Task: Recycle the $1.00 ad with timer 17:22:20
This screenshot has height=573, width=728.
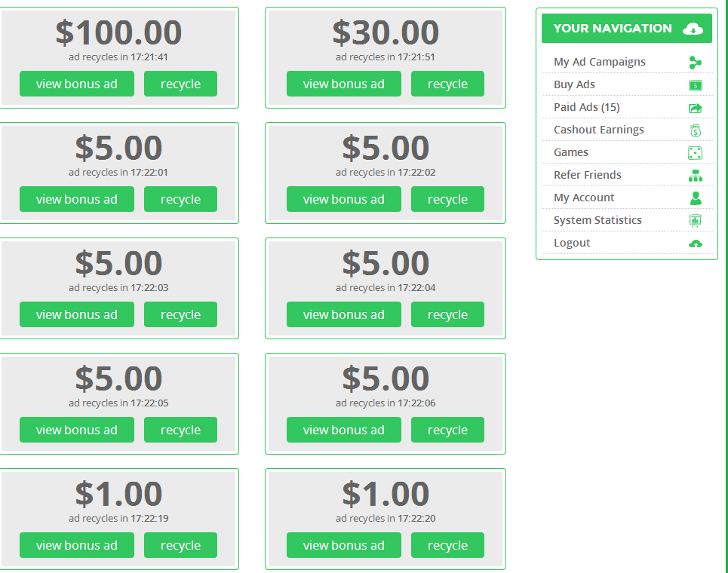Action: pos(447,545)
